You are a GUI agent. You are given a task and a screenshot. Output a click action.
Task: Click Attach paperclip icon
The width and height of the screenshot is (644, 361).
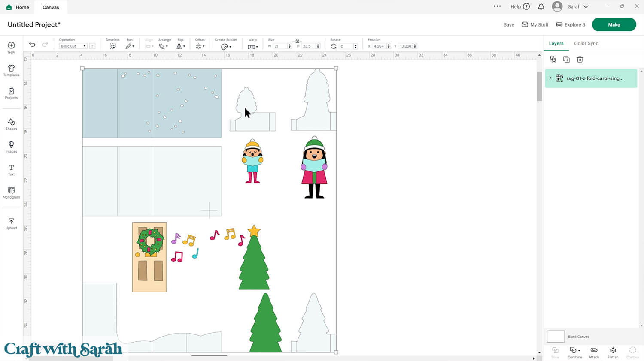594,352
